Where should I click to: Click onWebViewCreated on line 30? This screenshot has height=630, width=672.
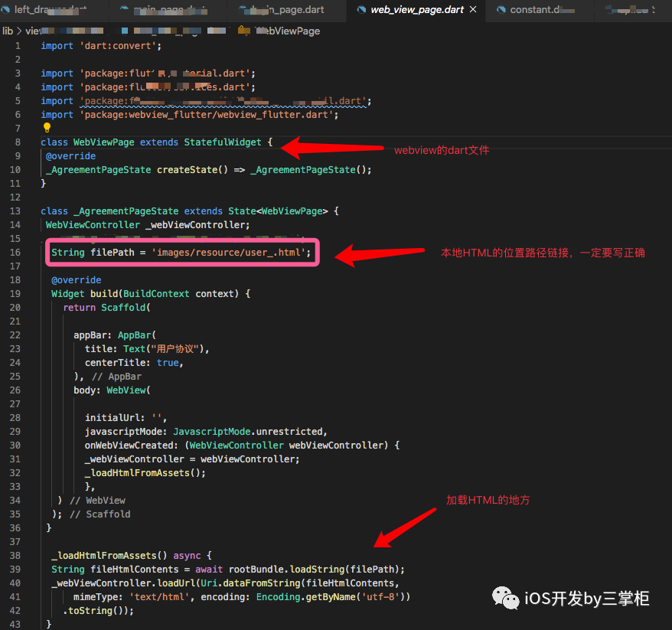pyautogui.click(x=129, y=446)
